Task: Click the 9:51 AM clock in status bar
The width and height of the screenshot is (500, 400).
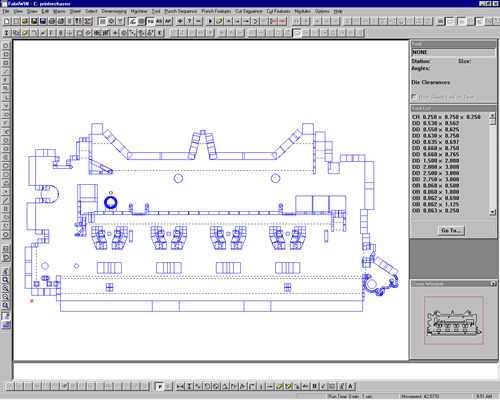Action: tap(485, 396)
